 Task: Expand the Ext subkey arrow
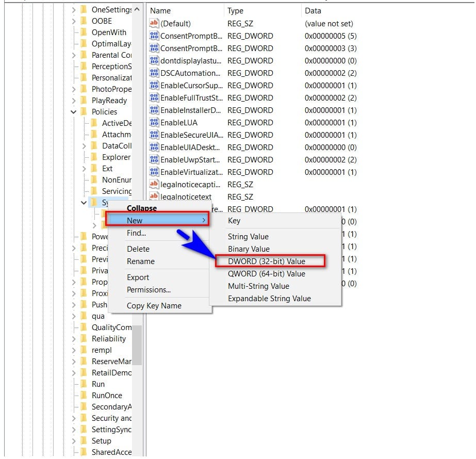84,169
